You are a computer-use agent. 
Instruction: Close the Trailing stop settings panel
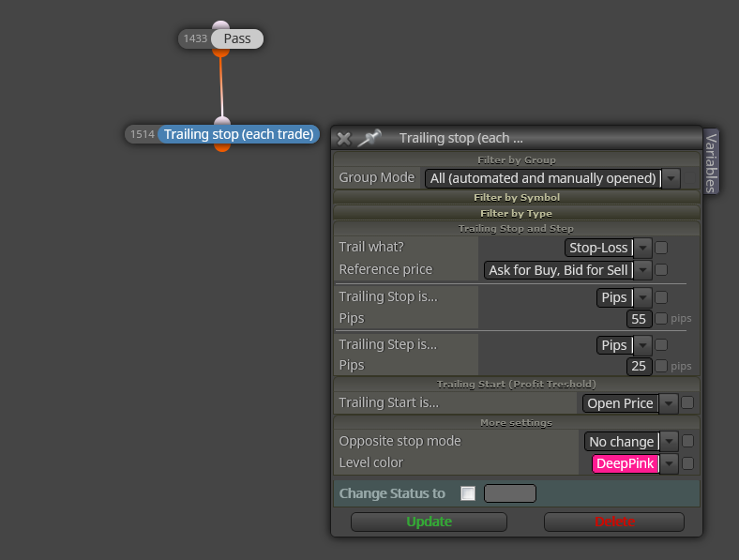(344, 139)
